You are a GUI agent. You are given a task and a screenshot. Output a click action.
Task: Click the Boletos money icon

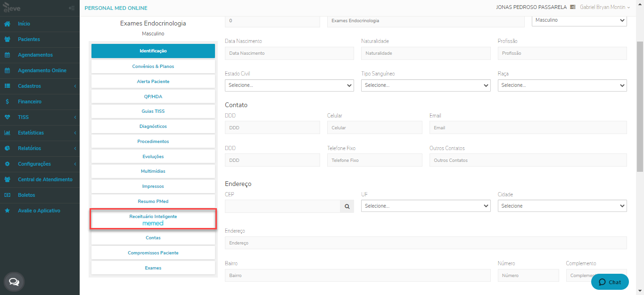coord(7,195)
